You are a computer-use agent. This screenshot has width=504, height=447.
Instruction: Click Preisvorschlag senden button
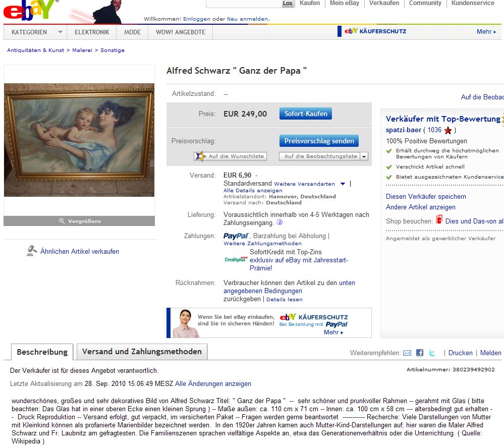[x=319, y=141]
